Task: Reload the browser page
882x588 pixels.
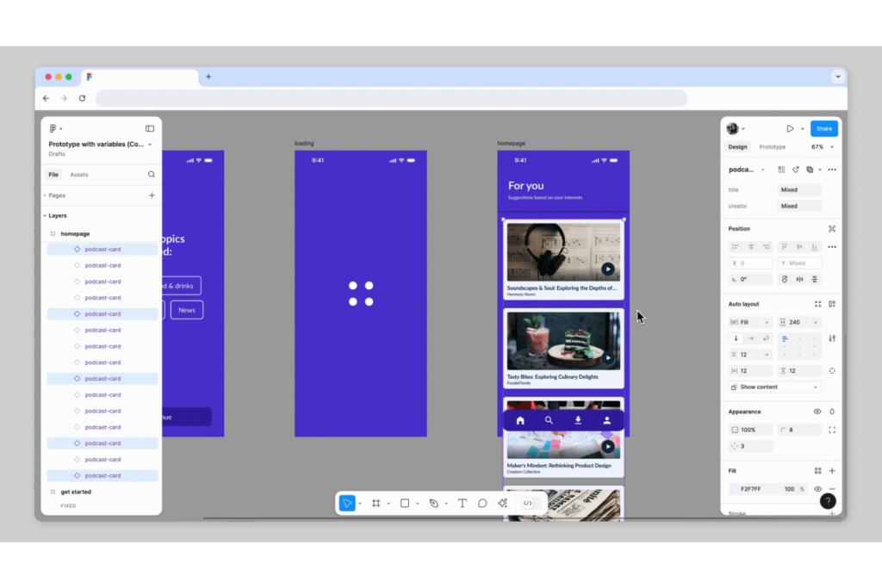Action: pyautogui.click(x=82, y=98)
